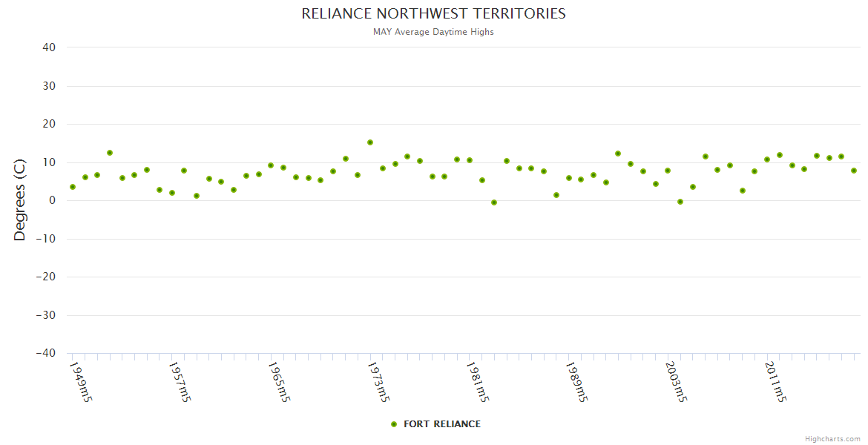The width and height of the screenshot is (868, 445).
Task: Click the green legend marker dot
Action: click(394, 424)
